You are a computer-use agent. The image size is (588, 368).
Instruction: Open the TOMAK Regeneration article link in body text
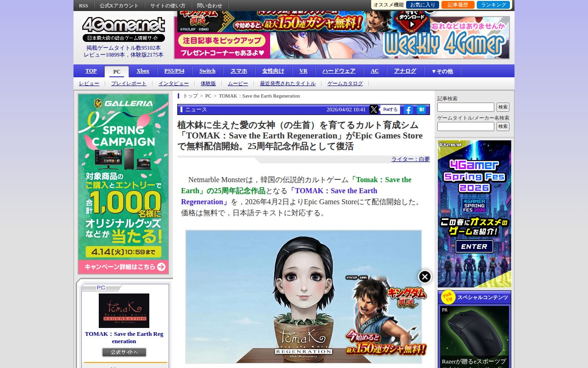[x=279, y=196]
